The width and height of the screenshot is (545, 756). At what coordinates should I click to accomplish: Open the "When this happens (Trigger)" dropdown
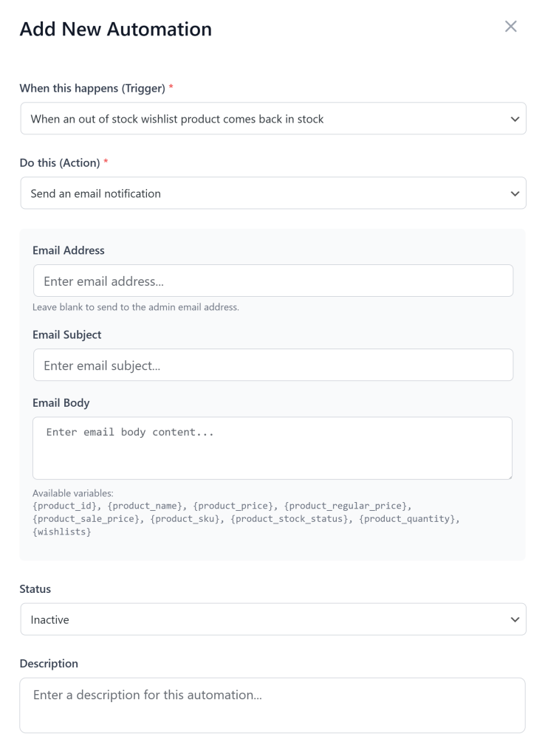click(273, 118)
